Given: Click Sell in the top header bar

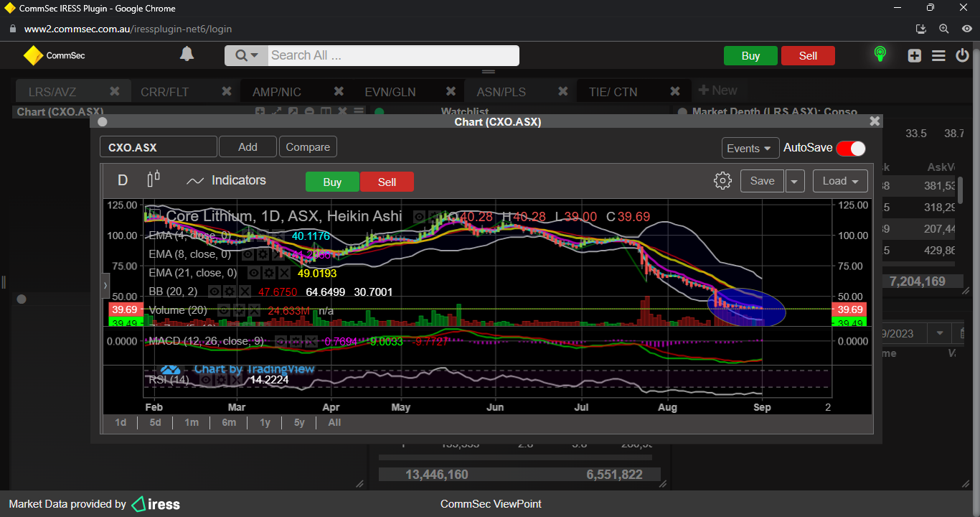Looking at the screenshot, I should click(x=808, y=56).
